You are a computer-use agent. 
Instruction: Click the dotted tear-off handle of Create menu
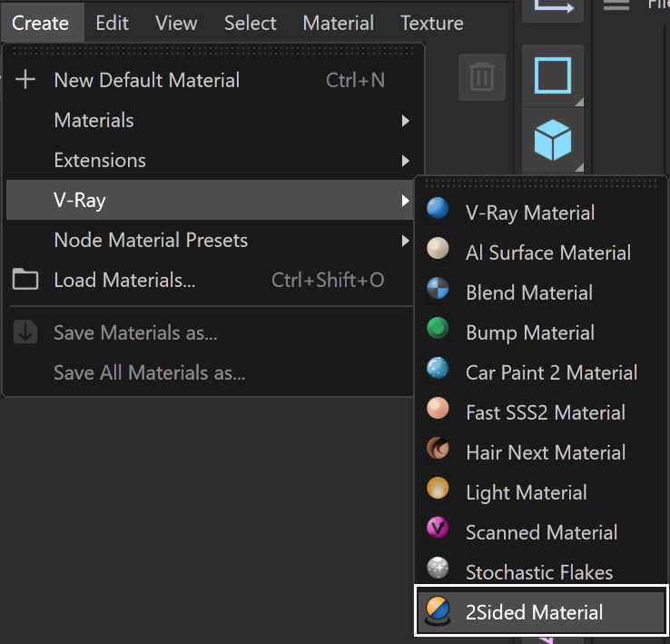click(212, 51)
